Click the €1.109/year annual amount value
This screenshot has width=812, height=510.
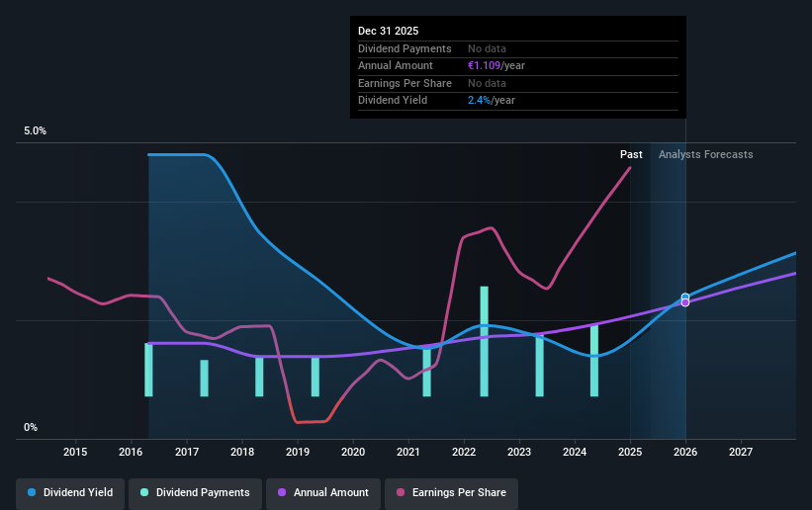coord(496,66)
